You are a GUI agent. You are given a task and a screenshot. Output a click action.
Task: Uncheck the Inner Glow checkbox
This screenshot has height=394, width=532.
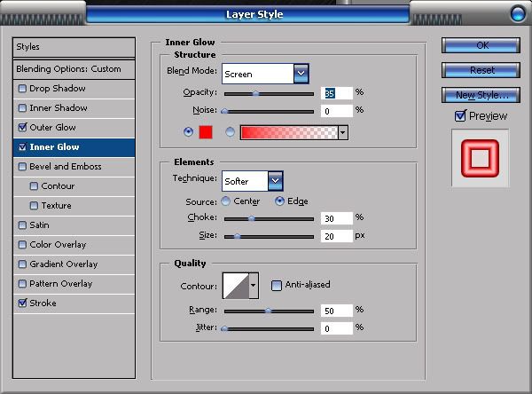click(22, 147)
